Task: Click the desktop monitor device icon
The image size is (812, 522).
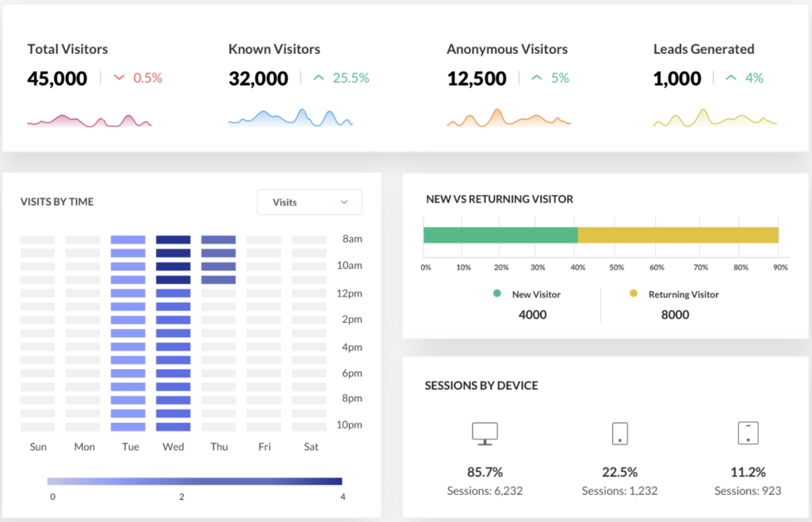Action: tap(485, 432)
